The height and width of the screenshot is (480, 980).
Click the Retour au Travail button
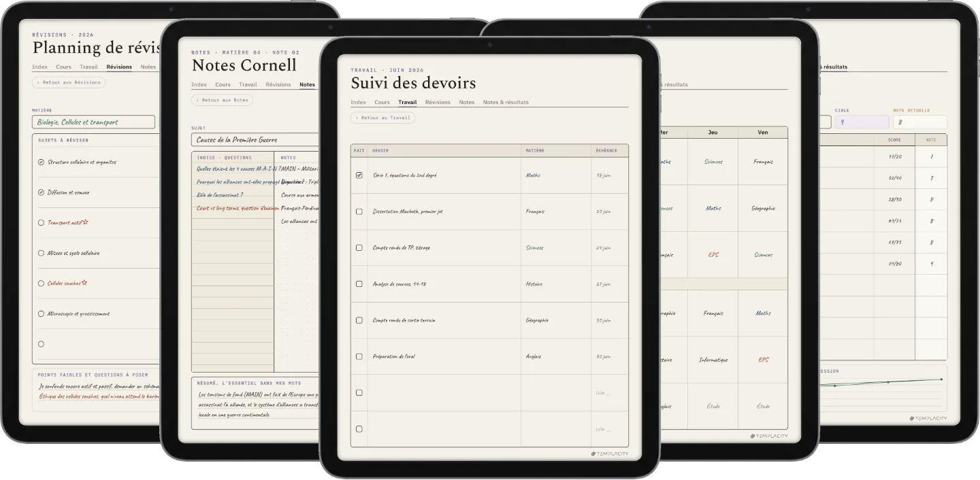(x=383, y=118)
